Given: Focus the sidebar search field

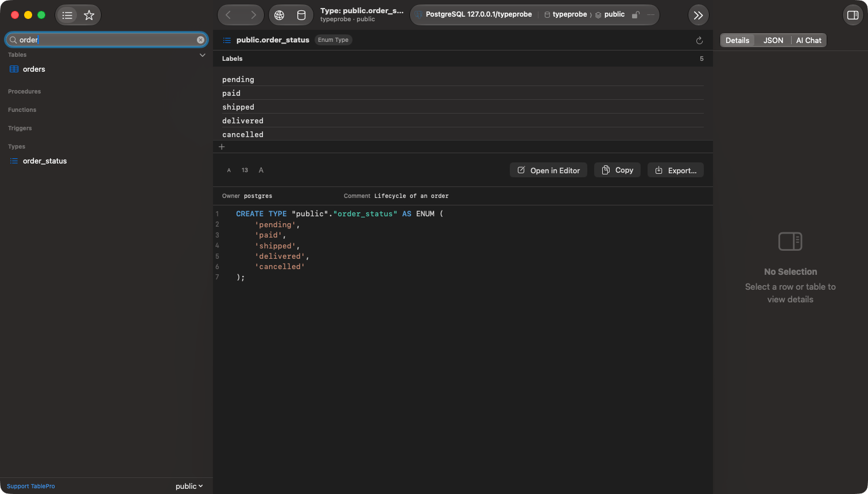Looking at the screenshot, I should pos(106,40).
